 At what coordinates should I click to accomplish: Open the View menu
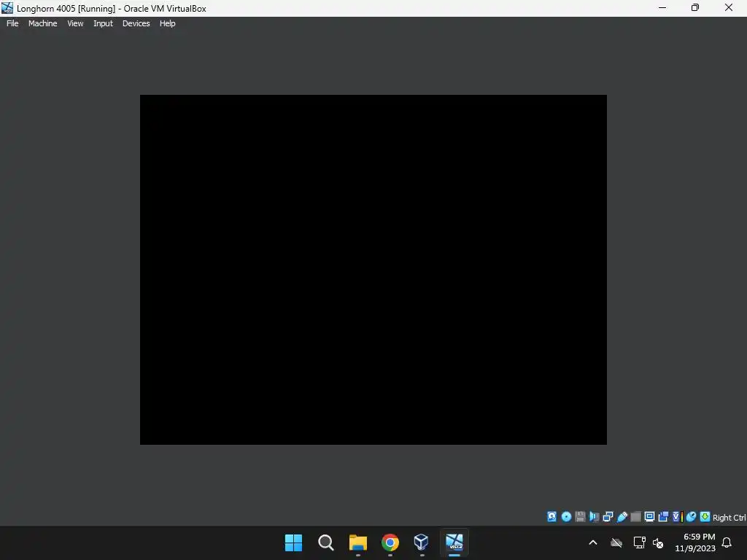coord(75,23)
